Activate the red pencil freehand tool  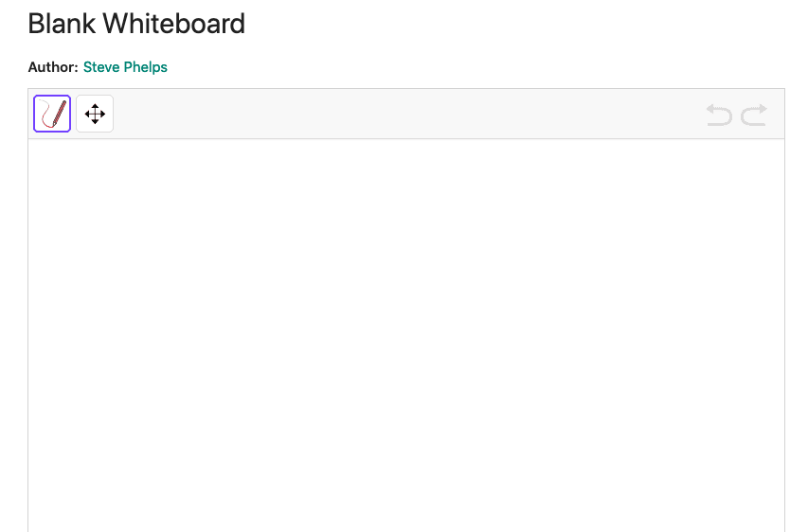[52, 114]
